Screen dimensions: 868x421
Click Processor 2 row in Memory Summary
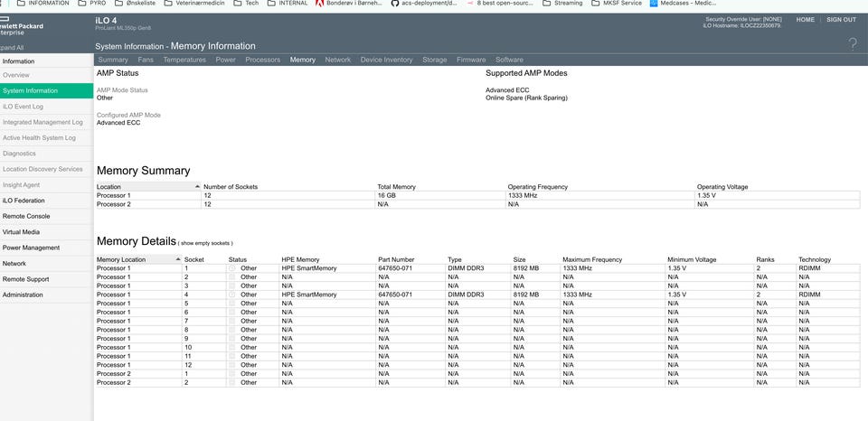[477, 205]
